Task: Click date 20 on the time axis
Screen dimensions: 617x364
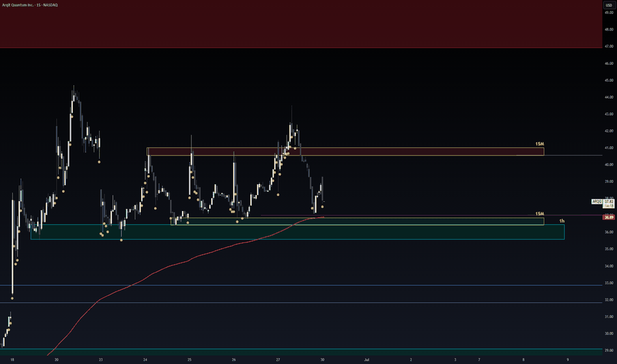Action: pyautogui.click(x=57, y=359)
